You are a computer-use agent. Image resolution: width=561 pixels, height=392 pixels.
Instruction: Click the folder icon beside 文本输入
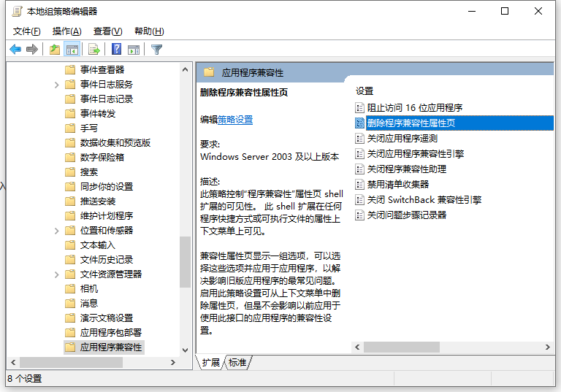click(70, 245)
